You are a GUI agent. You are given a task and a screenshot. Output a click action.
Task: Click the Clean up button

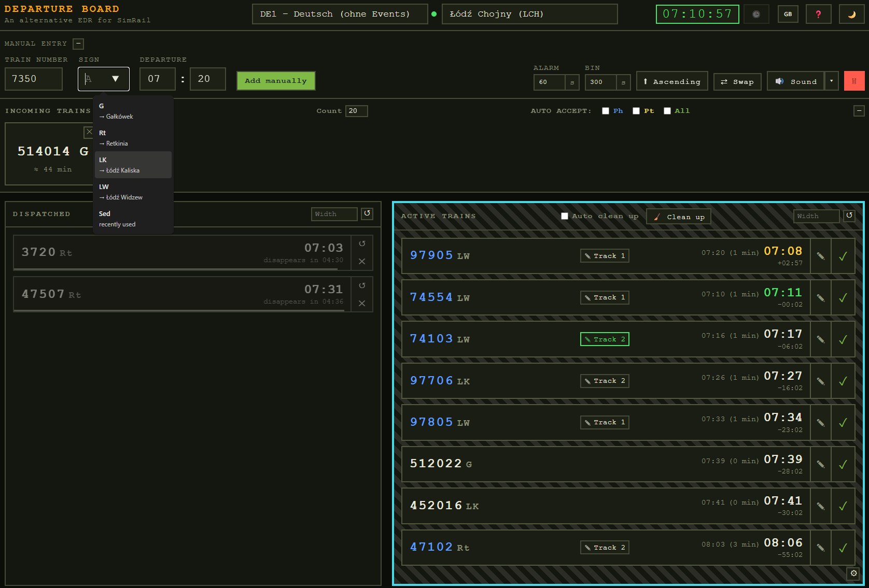[x=679, y=217]
